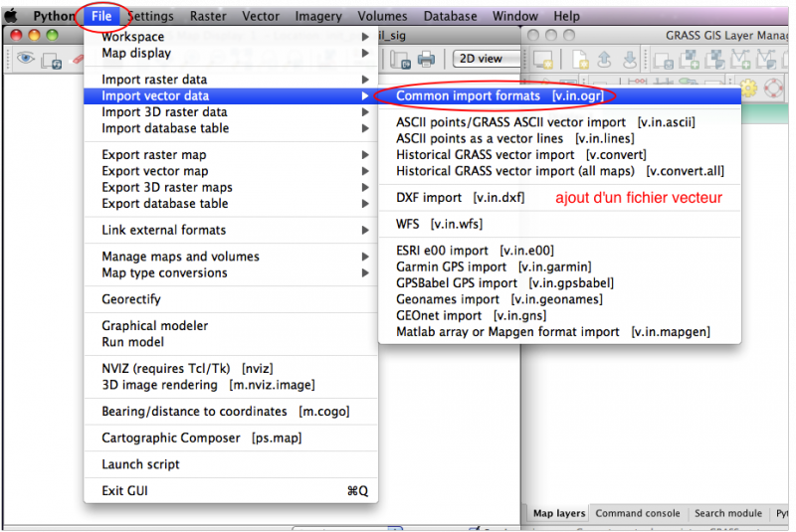The width and height of the screenshot is (796, 532).
Task: Click the Georectify menu entry
Action: coord(131,299)
